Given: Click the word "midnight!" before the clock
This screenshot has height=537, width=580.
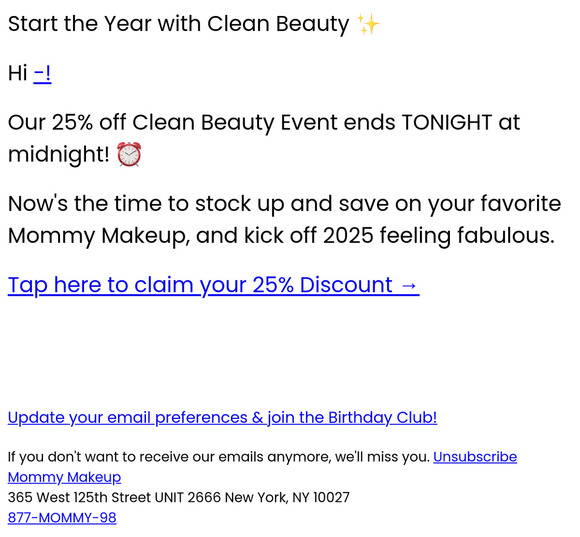Looking at the screenshot, I should click(x=59, y=154).
